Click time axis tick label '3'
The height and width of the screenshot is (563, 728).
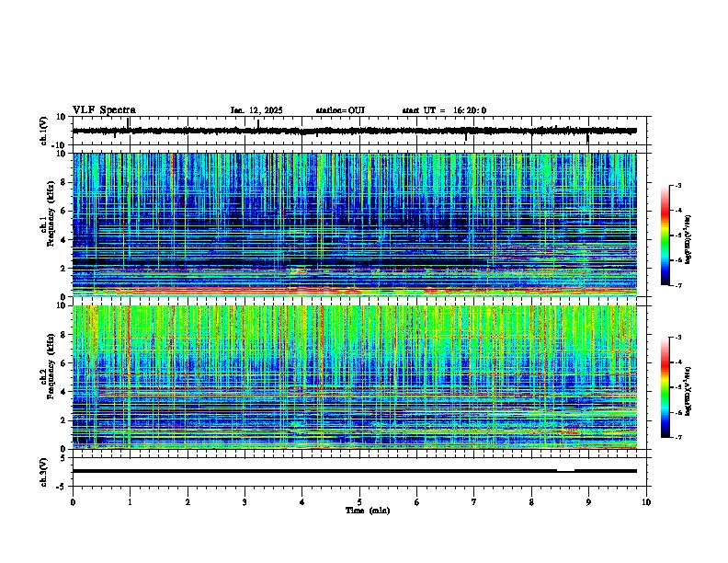click(245, 502)
